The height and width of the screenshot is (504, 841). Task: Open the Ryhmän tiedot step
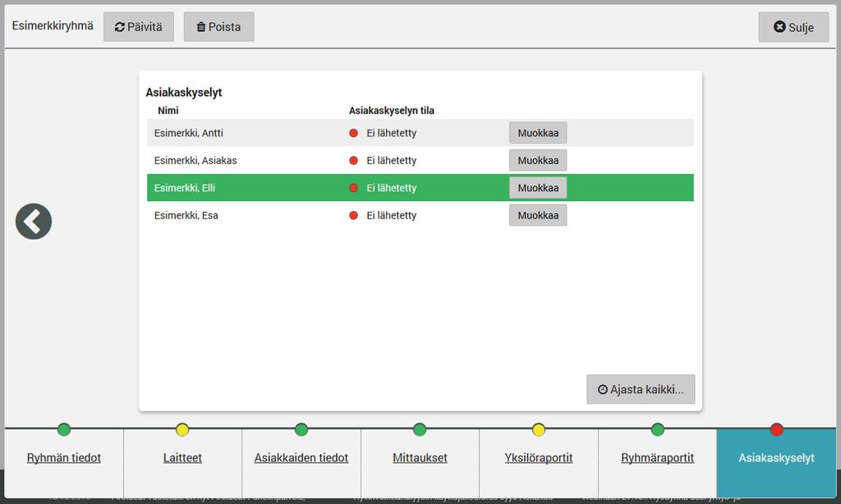(x=64, y=458)
